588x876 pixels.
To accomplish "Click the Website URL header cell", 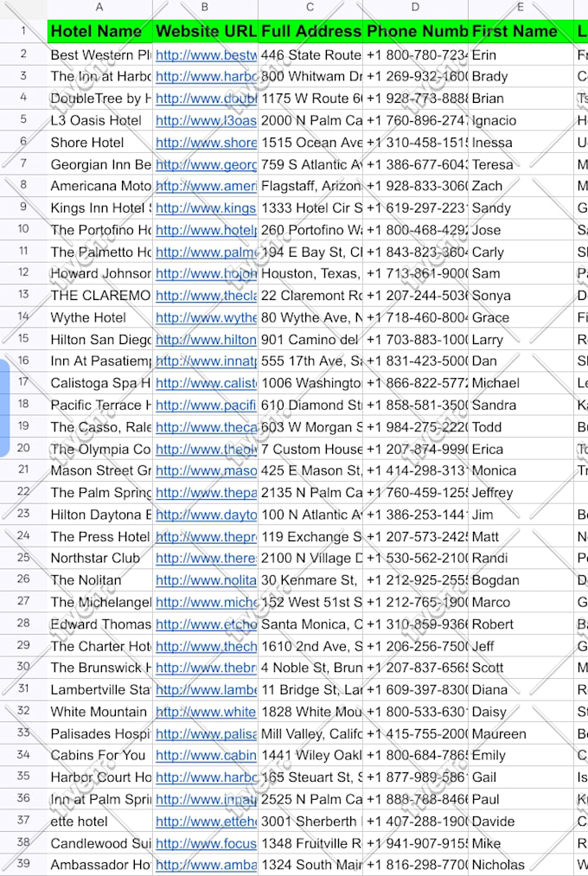I will [x=205, y=31].
